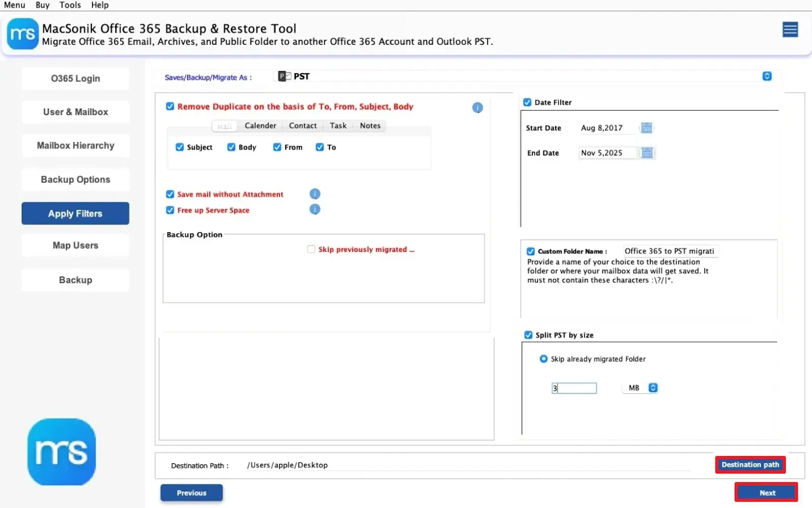Click the Destination Path text field
The height and width of the screenshot is (508, 812).
pyautogui.click(x=467, y=465)
